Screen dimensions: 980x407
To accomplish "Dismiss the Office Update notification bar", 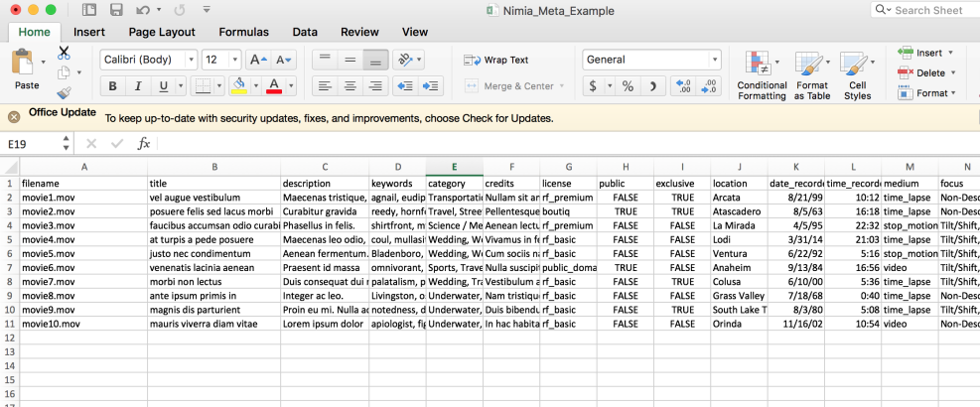I will [x=14, y=117].
